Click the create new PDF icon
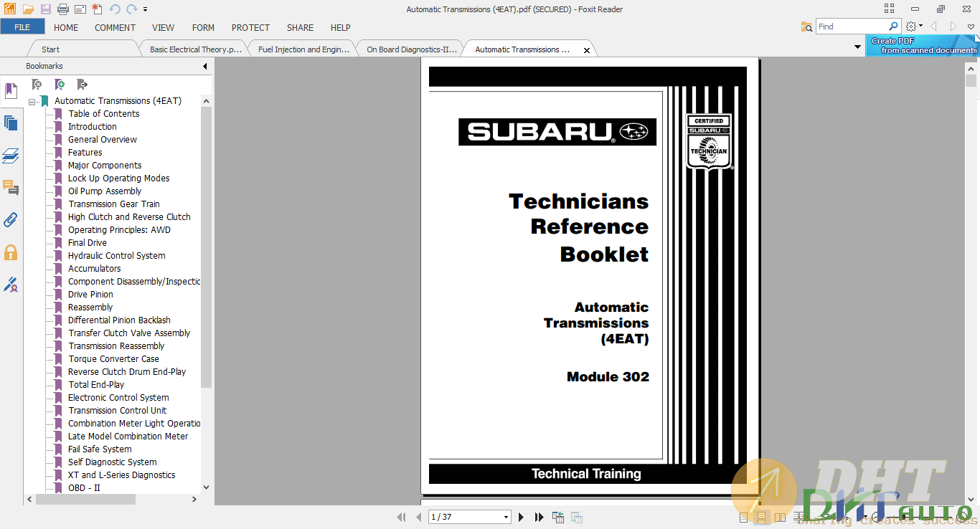The height and width of the screenshot is (529, 980). [98, 9]
